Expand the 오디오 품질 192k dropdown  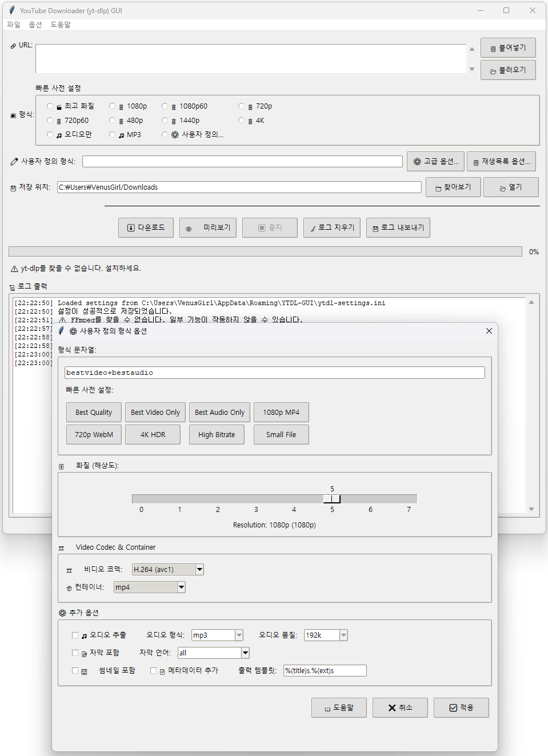(343, 635)
